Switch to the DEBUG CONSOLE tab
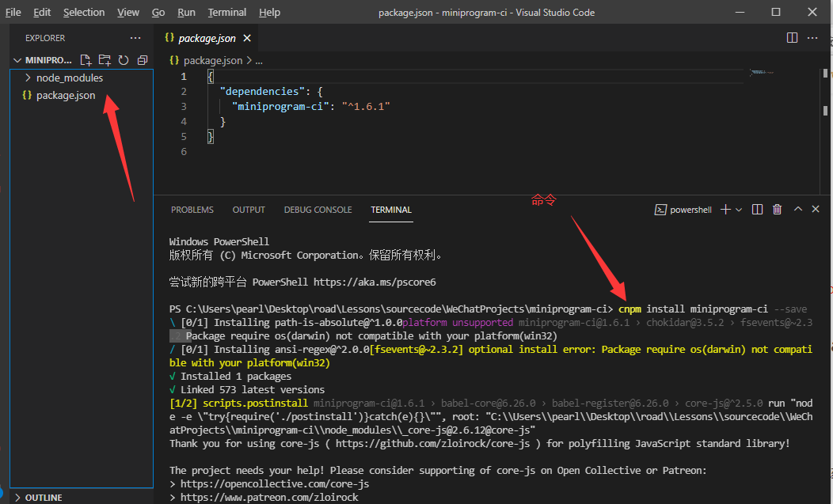This screenshot has height=504, width=833. point(318,209)
